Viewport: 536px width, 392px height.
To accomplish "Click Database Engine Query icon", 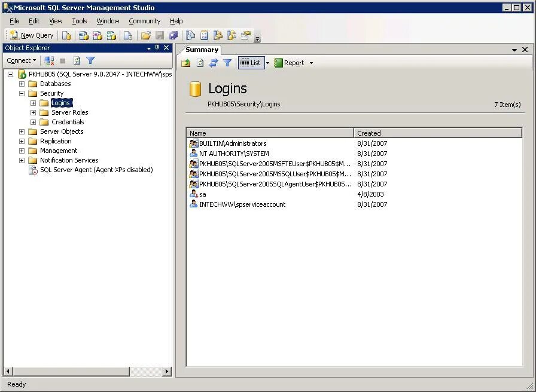I will coord(66,35).
